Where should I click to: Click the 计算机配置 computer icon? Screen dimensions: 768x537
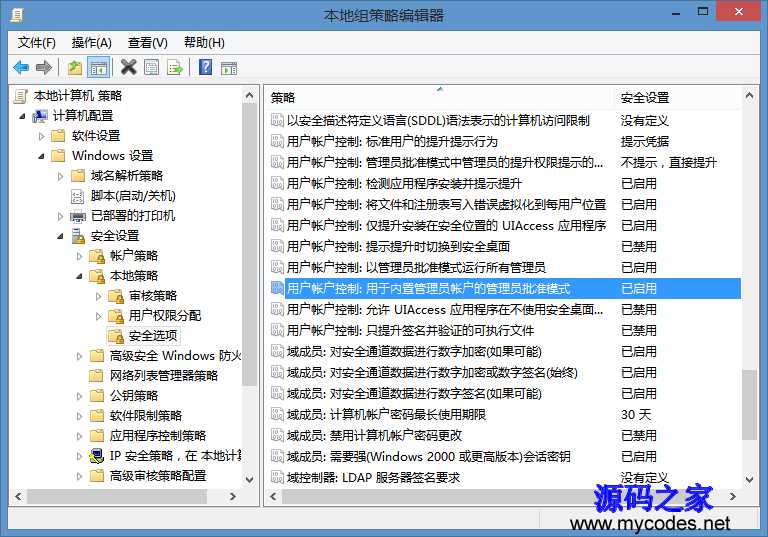[40, 116]
